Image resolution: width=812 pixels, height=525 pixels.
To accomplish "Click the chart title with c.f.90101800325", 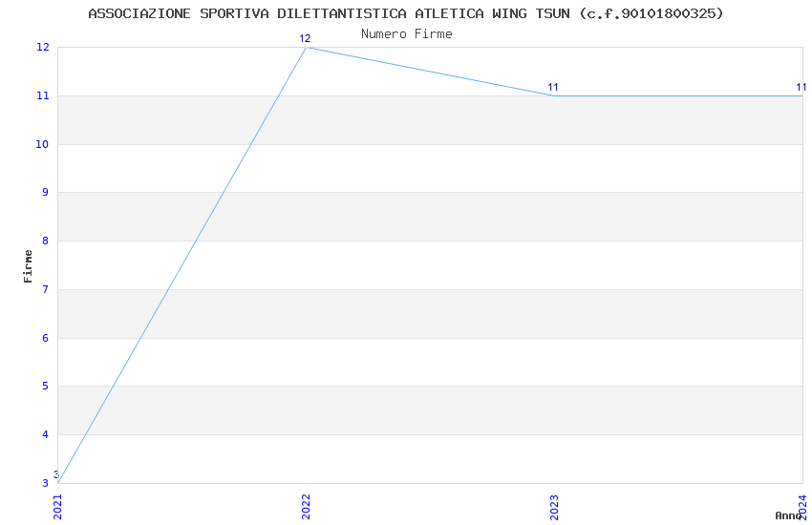I will tap(406, 13).
